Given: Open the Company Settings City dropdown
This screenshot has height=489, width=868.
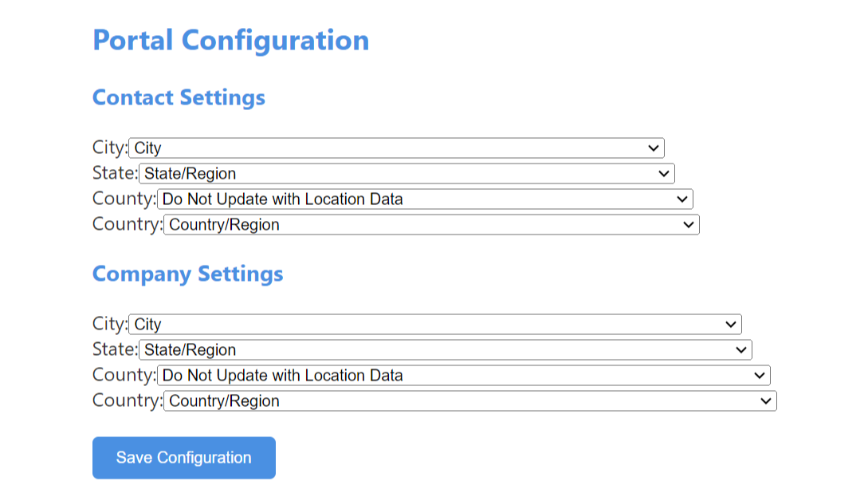Looking at the screenshot, I should (434, 324).
